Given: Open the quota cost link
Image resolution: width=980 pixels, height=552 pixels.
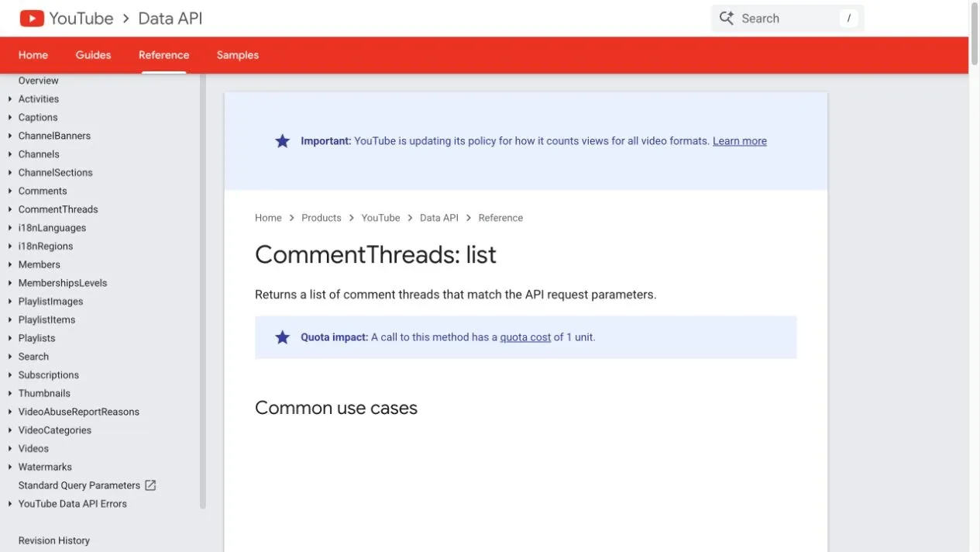Looking at the screenshot, I should (x=525, y=337).
